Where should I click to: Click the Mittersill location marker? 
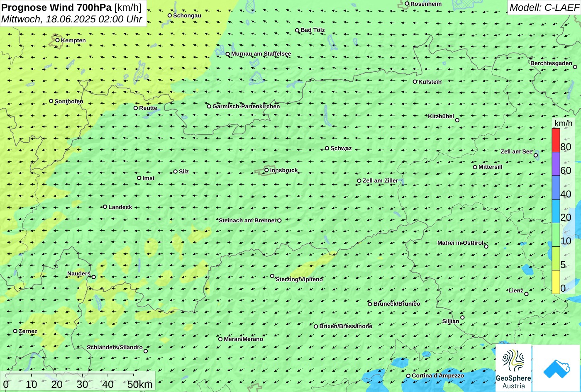pyautogui.click(x=475, y=167)
